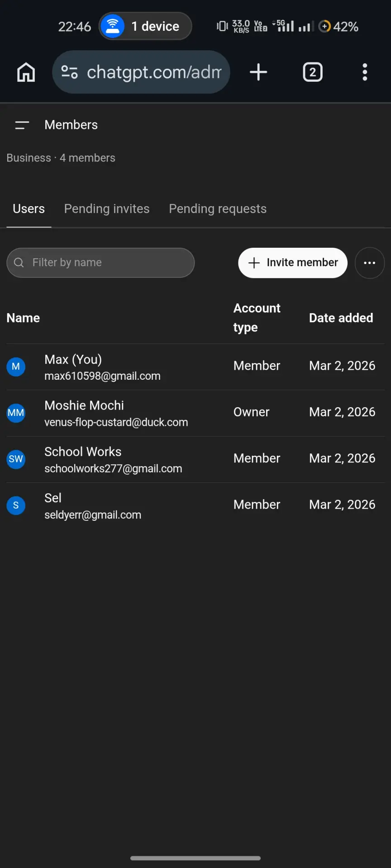Switch to the Pending invites tab

pos(107,209)
